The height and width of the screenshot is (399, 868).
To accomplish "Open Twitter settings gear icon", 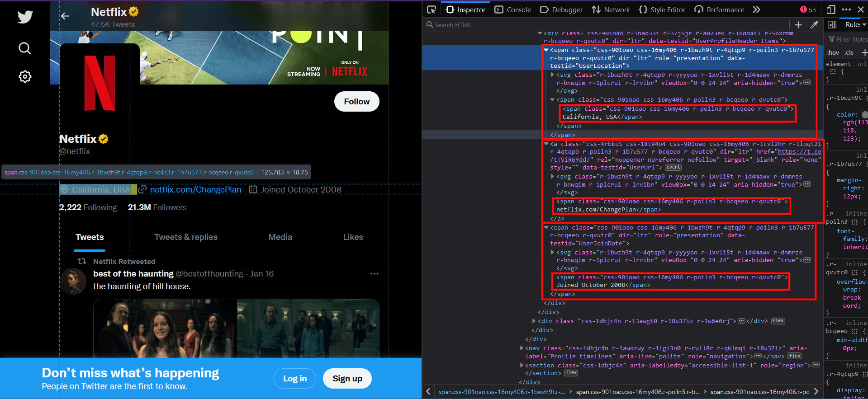I will coord(25,76).
